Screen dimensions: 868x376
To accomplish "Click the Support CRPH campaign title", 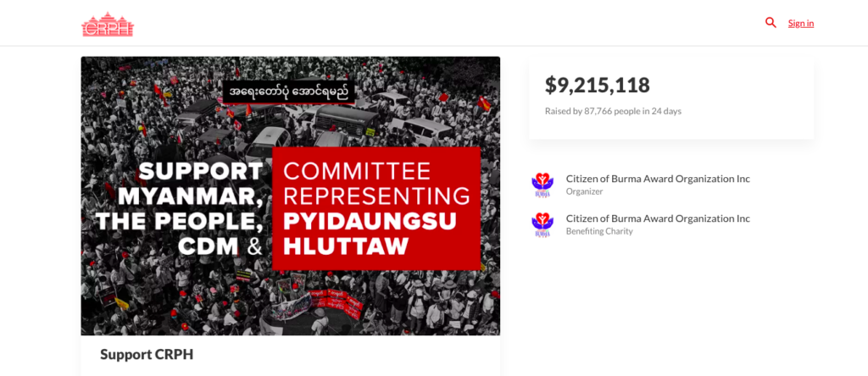I will pos(147,355).
